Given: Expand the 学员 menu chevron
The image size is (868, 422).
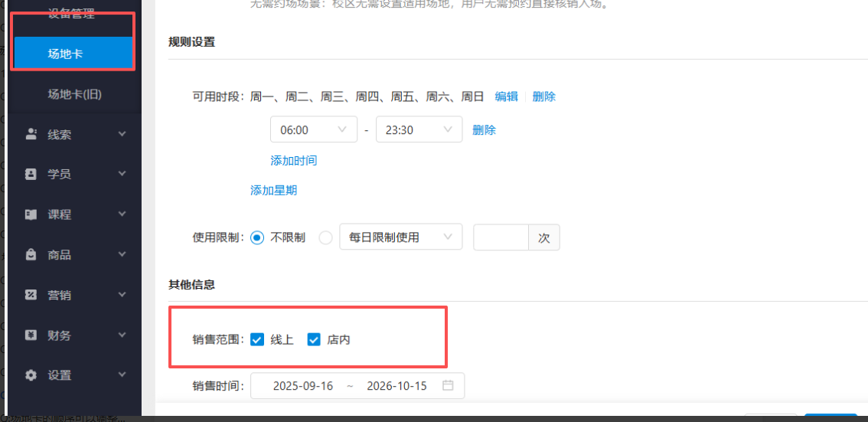Looking at the screenshot, I should [122, 174].
